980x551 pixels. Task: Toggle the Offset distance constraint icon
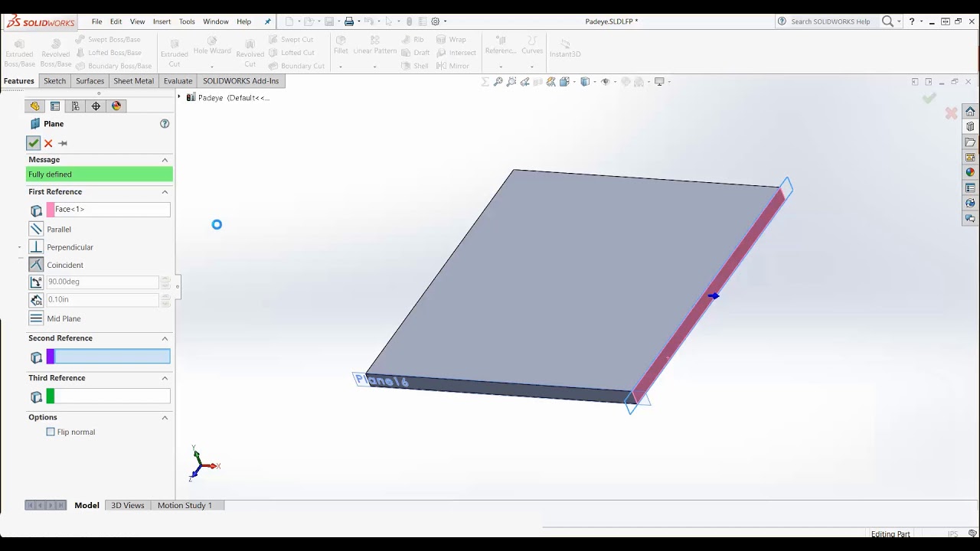click(x=36, y=300)
